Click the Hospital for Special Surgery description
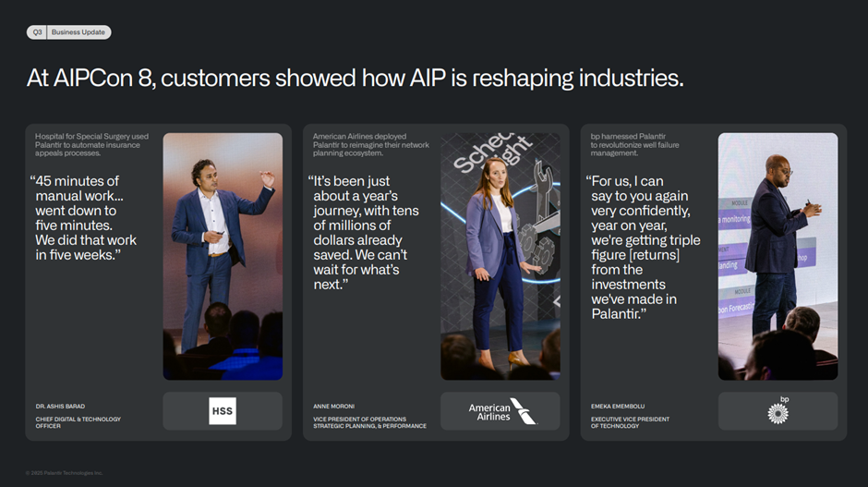Viewport: 868px width, 487px height. coord(91,145)
